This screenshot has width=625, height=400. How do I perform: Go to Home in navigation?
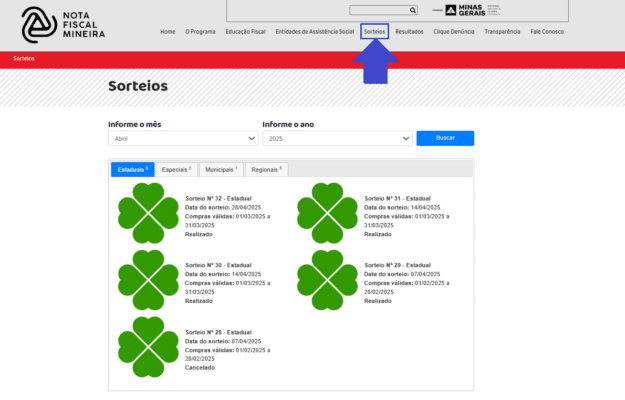click(x=168, y=32)
